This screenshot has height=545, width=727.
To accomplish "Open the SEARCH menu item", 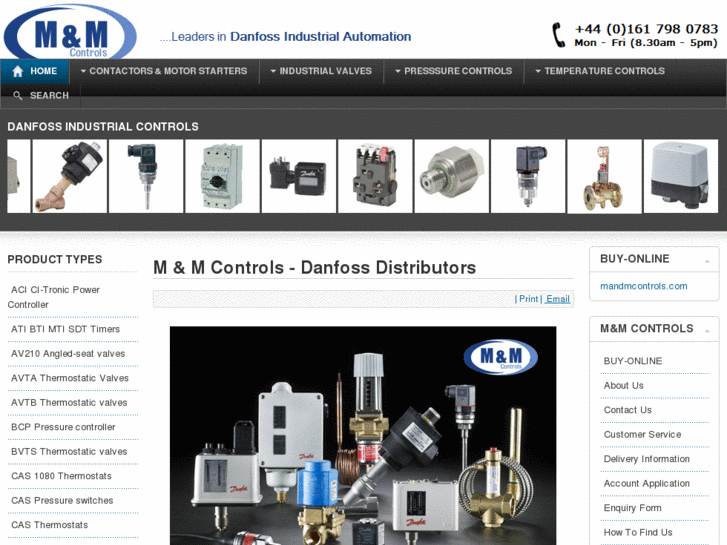I will (x=41, y=96).
